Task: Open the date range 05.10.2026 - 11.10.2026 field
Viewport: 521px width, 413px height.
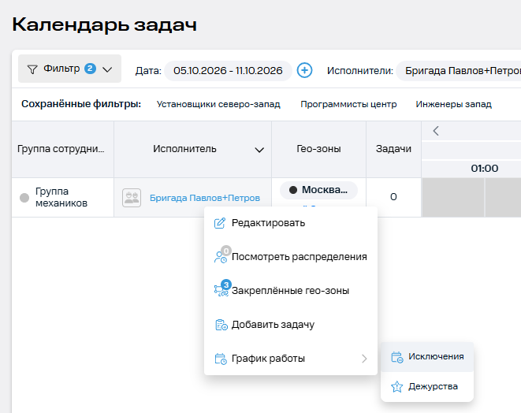Action: click(228, 71)
